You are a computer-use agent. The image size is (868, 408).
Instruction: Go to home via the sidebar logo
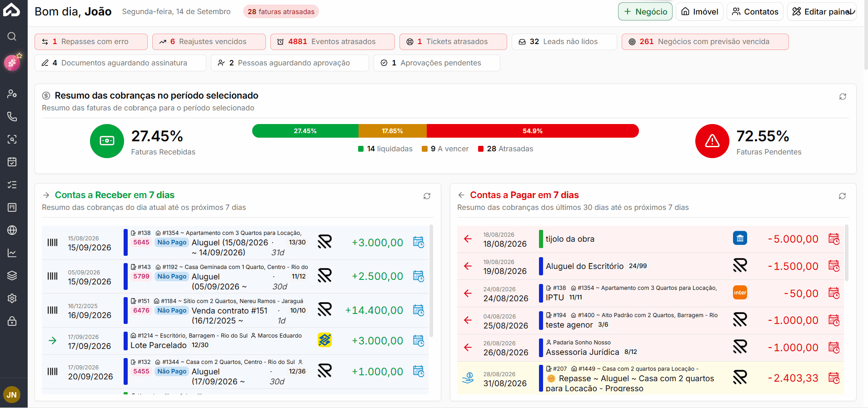click(x=12, y=10)
